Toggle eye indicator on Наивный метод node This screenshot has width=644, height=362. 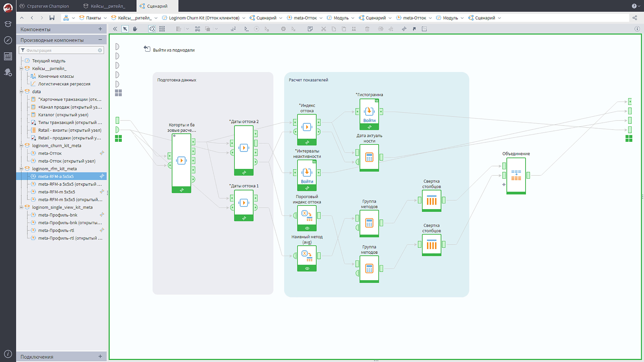coord(307,268)
